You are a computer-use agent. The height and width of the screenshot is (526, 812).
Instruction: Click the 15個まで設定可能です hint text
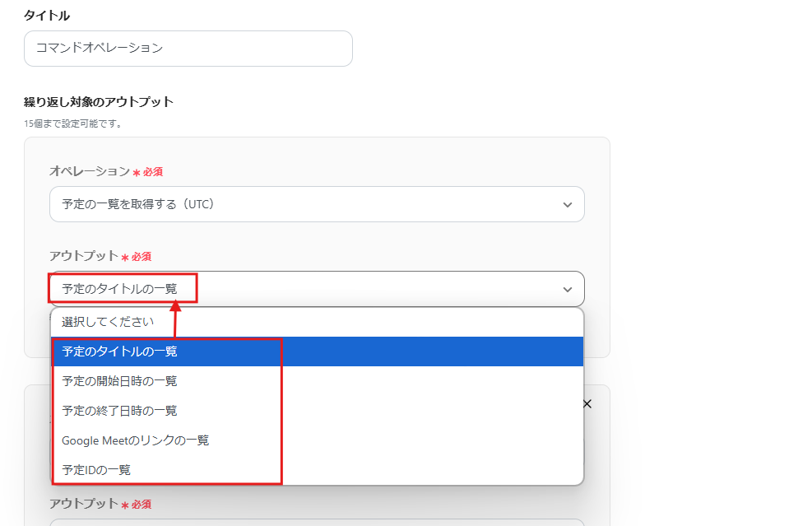pos(73,123)
